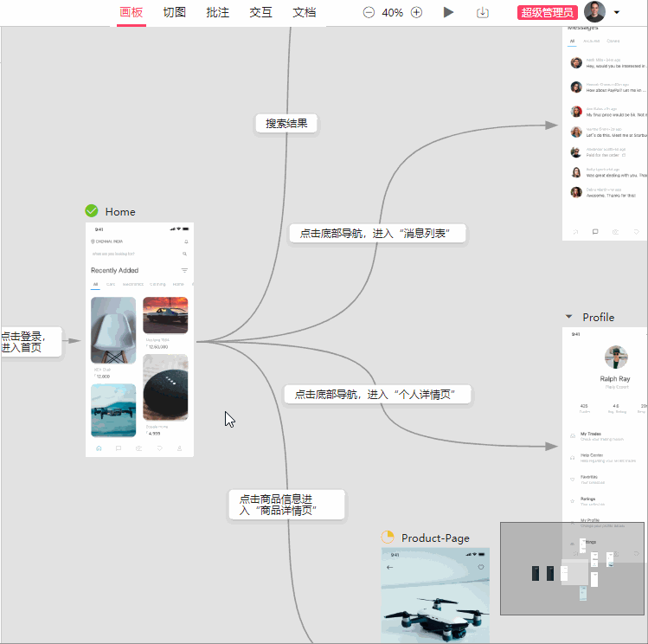Zoom in with the plus icon
Image resolution: width=648 pixels, height=644 pixels.
[x=417, y=12]
